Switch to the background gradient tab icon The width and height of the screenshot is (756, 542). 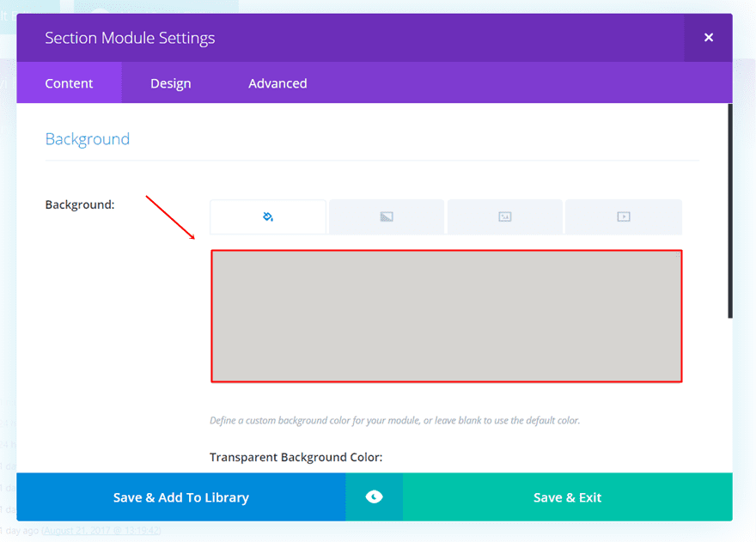click(x=387, y=216)
